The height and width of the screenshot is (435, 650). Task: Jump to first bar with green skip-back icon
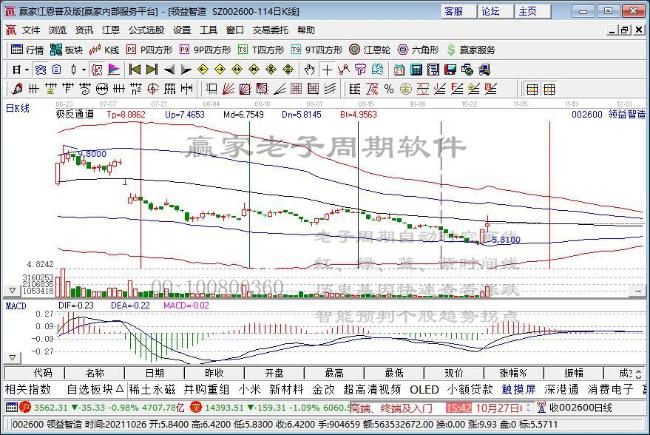(x=135, y=70)
